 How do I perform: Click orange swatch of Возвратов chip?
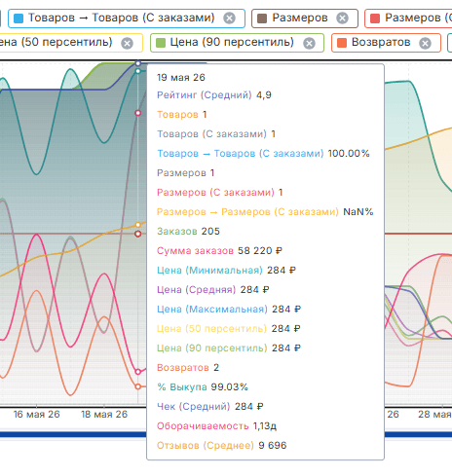pyautogui.click(x=342, y=43)
